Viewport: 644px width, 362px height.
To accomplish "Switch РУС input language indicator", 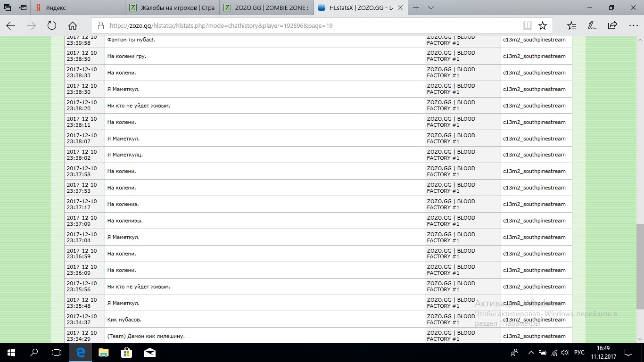I will [579, 353].
